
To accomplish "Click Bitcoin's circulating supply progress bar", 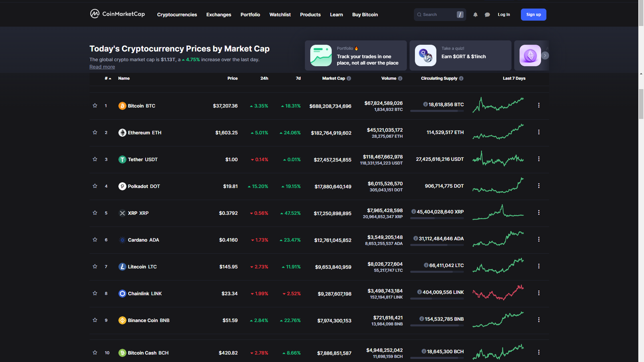I will (437, 111).
